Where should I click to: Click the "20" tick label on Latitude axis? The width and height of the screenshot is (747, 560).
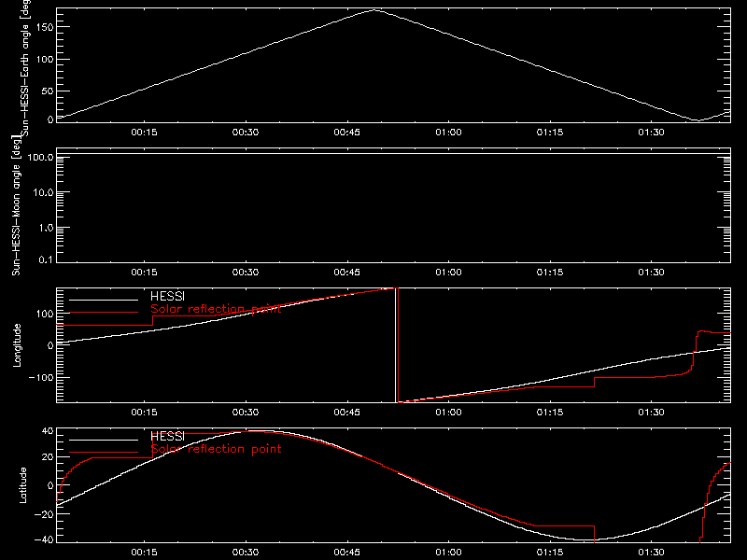(x=48, y=457)
